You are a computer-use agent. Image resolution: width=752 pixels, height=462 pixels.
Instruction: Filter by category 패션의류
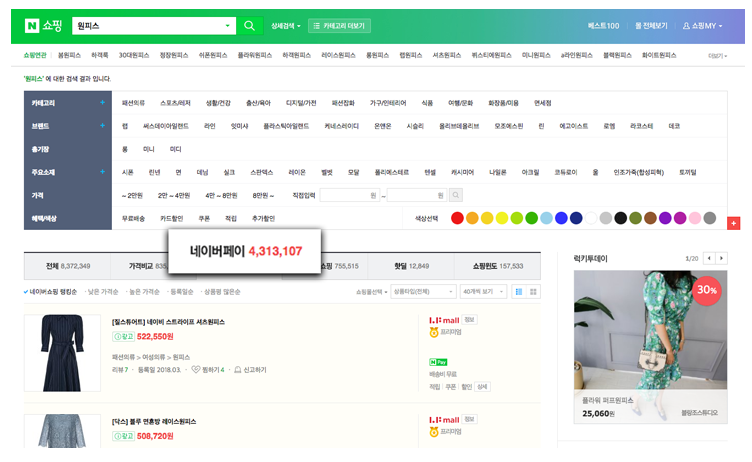click(x=133, y=103)
